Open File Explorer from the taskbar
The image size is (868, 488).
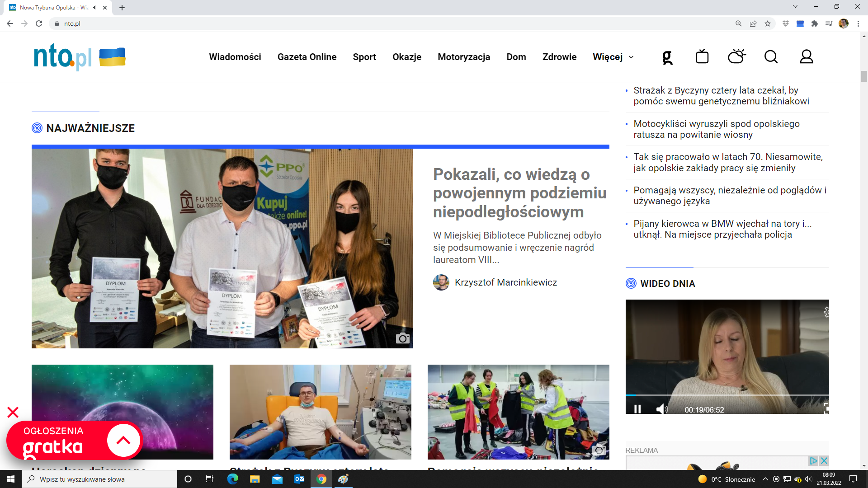255,479
